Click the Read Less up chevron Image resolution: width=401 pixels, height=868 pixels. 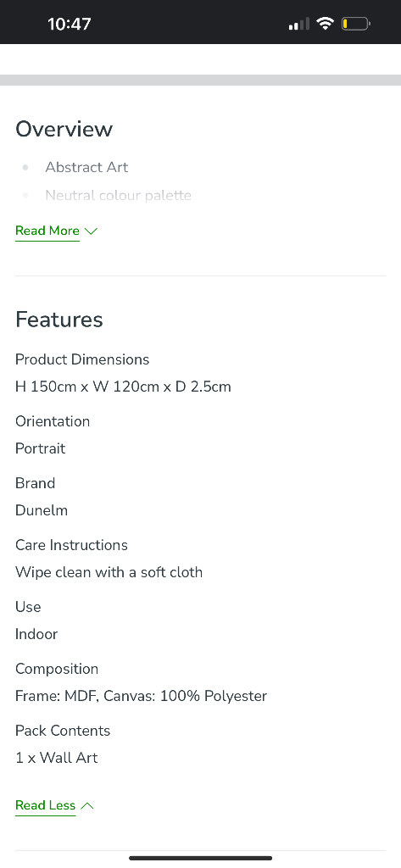coord(87,806)
